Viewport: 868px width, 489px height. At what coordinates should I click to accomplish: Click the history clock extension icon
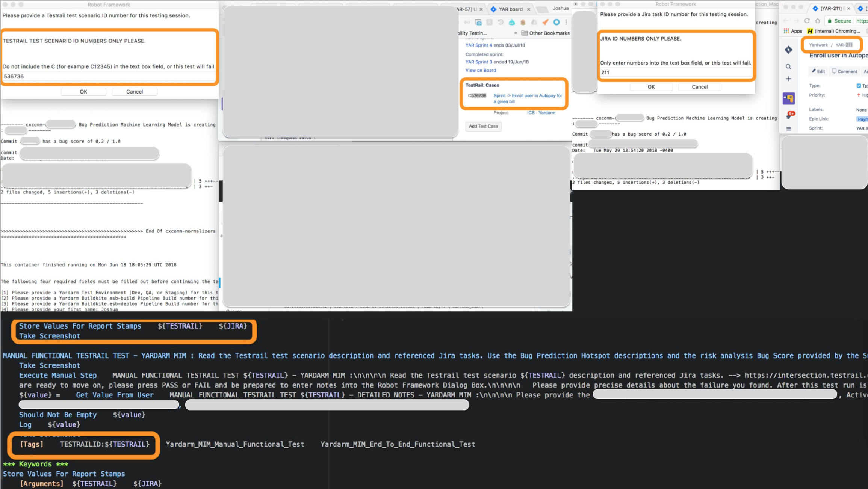click(501, 22)
